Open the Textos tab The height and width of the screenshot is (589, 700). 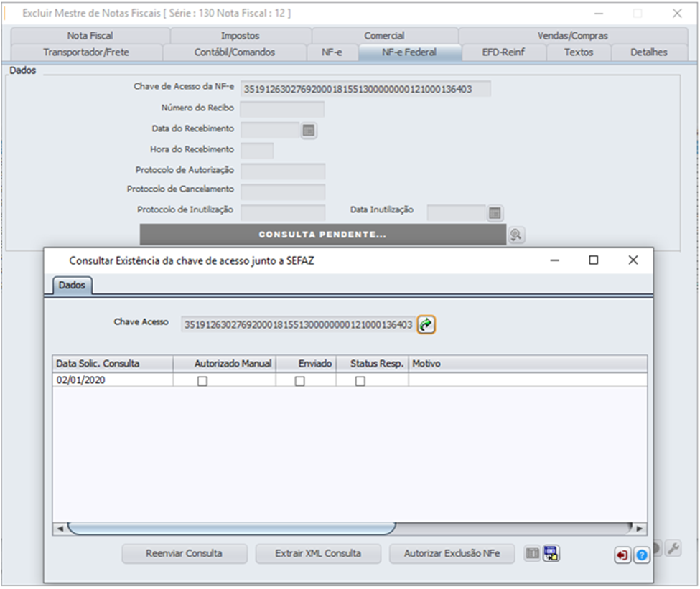[x=579, y=52]
